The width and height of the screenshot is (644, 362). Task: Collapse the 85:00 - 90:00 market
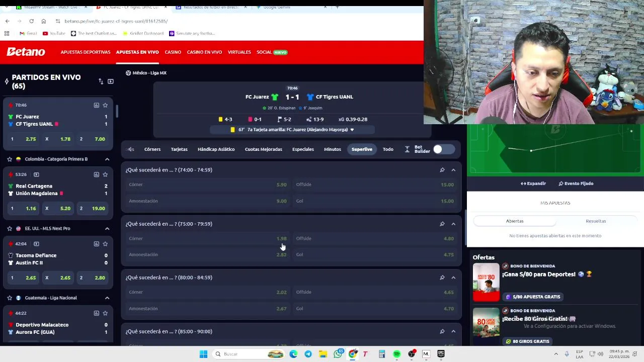coord(453,331)
